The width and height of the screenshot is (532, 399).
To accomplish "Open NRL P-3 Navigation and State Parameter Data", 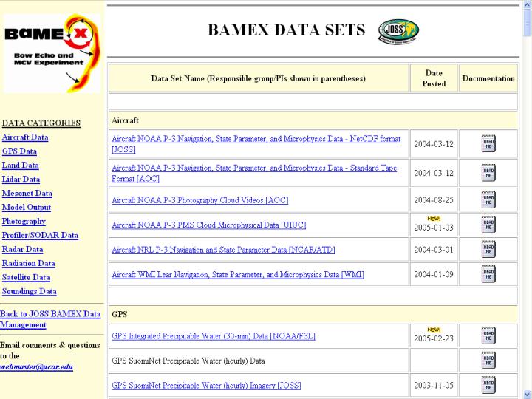I will pyautogui.click(x=223, y=250).
